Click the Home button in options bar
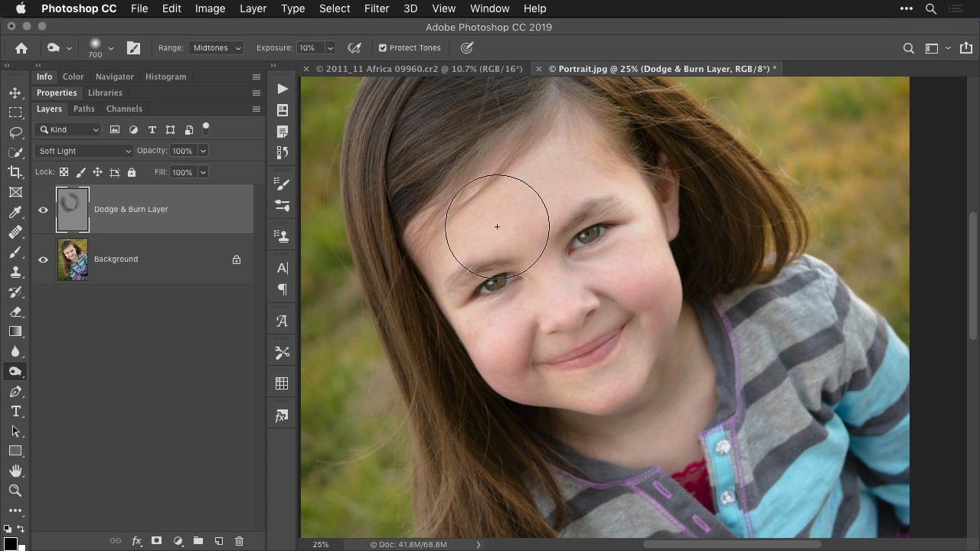 click(21, 47)
